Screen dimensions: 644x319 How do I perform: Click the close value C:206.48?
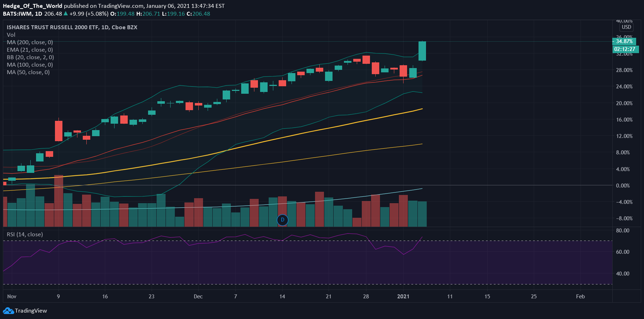(x=198, y=14)
